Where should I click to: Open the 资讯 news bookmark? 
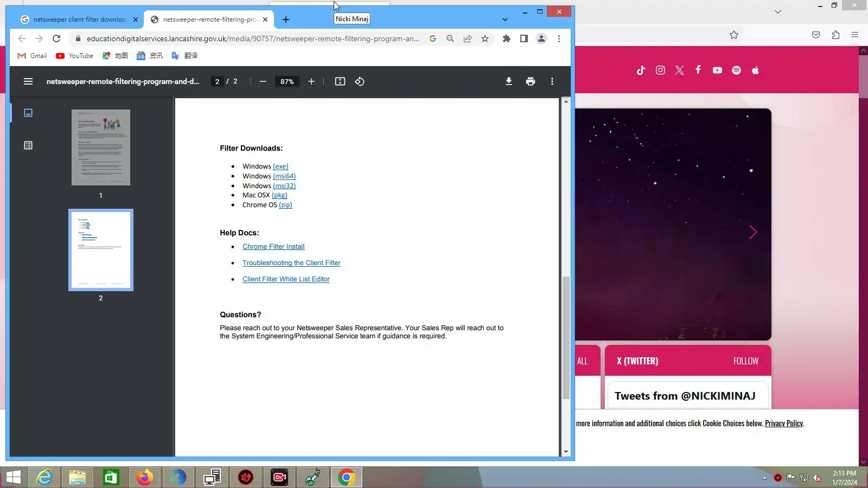click(150, 56)
